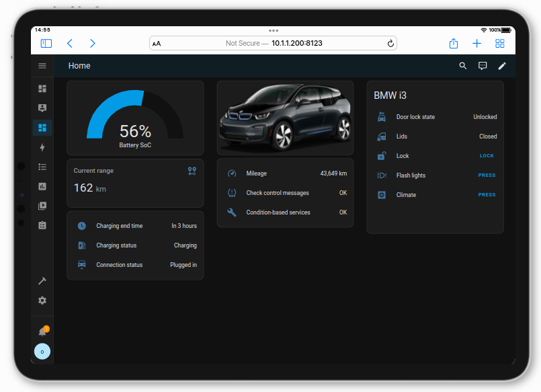The image size is (541, 392).
Task: Tap the climate icon beside Climate
Action: (382, 195)
